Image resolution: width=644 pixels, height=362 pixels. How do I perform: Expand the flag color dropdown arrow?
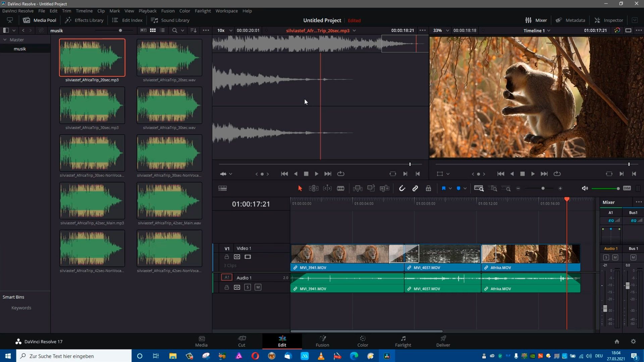coord(450,188)
